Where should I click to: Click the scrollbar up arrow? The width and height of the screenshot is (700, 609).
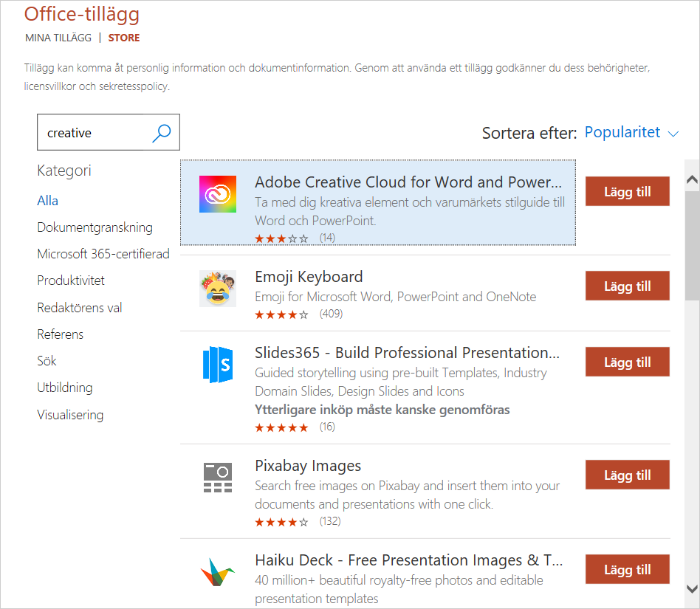(692, 179)
